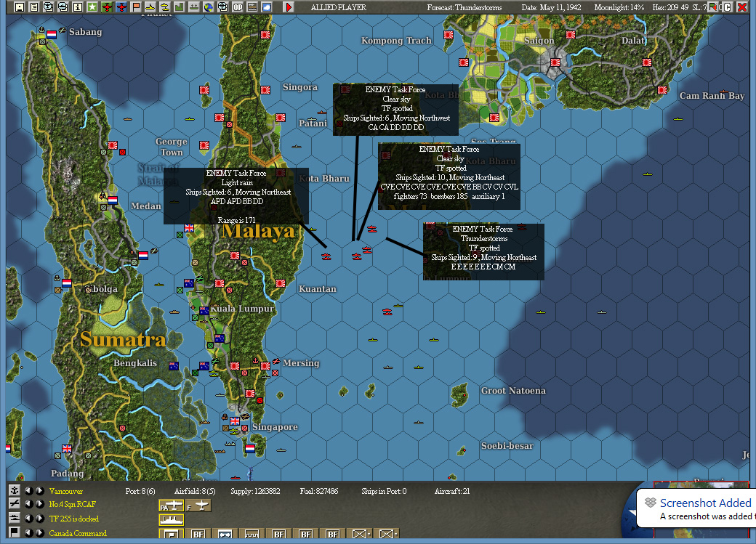756x544 pixels.
Task: Open the No.4 Sqn RCAF unit link
Action: click(x=72, y=504)
